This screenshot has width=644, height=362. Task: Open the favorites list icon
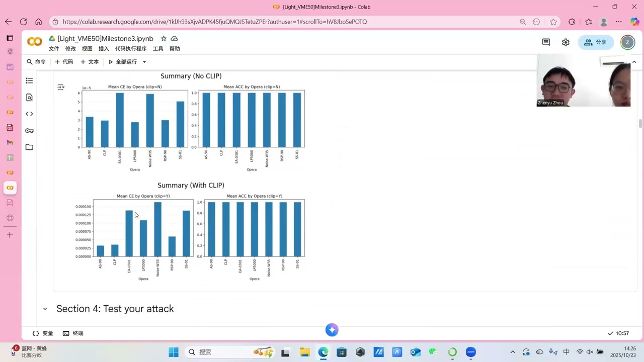(589, 22)
